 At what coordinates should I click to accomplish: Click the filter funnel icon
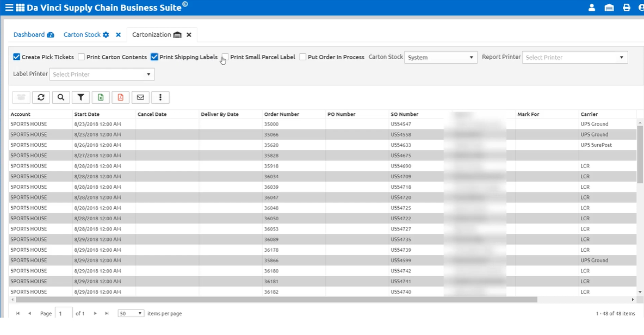click(x=81, y=97)
